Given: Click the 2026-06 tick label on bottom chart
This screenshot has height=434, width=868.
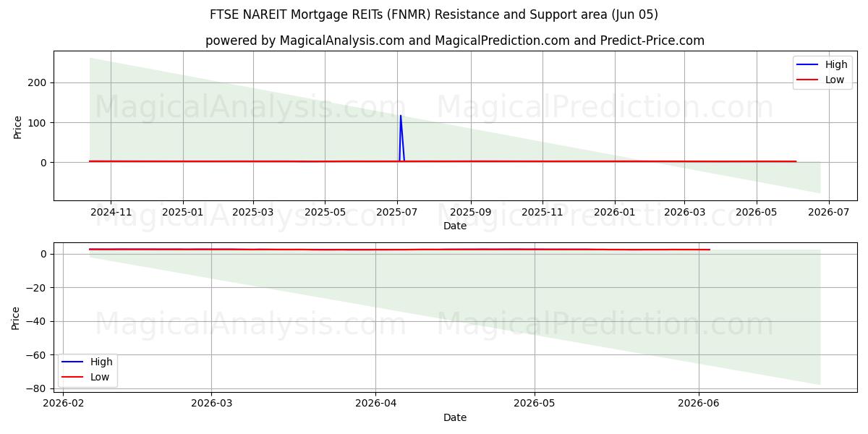Looking at the screenshot, I should pyautogui.click(x=699, y=404).
